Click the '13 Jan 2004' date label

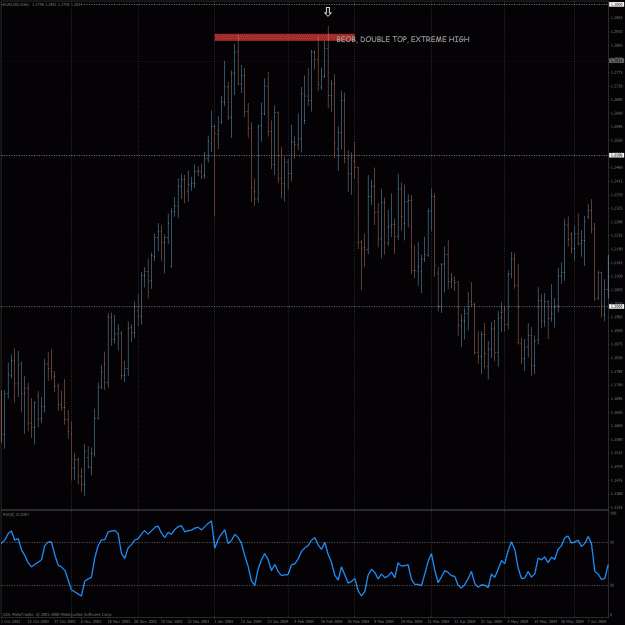[251, 621]
